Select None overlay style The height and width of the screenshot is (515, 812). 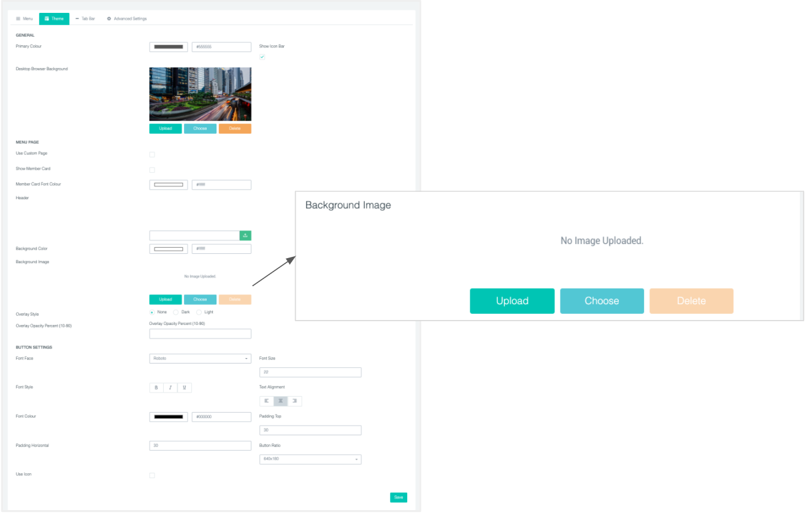point(152,312)
